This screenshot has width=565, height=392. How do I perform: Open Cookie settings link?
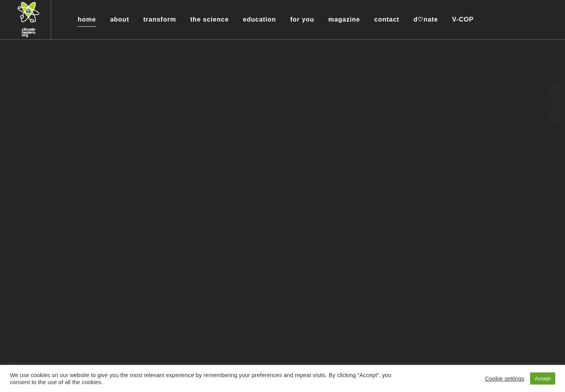[x=505, y=379]
